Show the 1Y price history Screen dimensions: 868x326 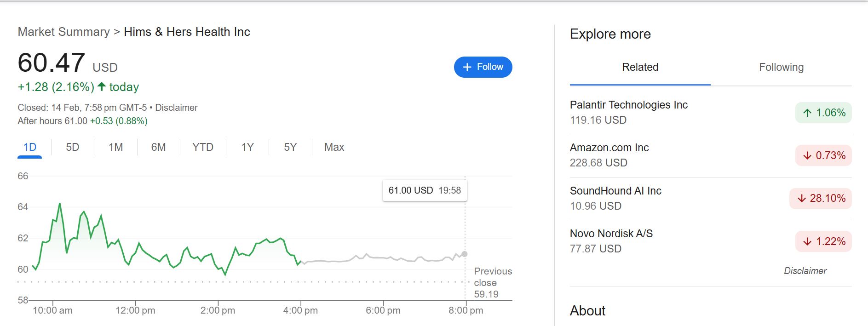point(247,147)
